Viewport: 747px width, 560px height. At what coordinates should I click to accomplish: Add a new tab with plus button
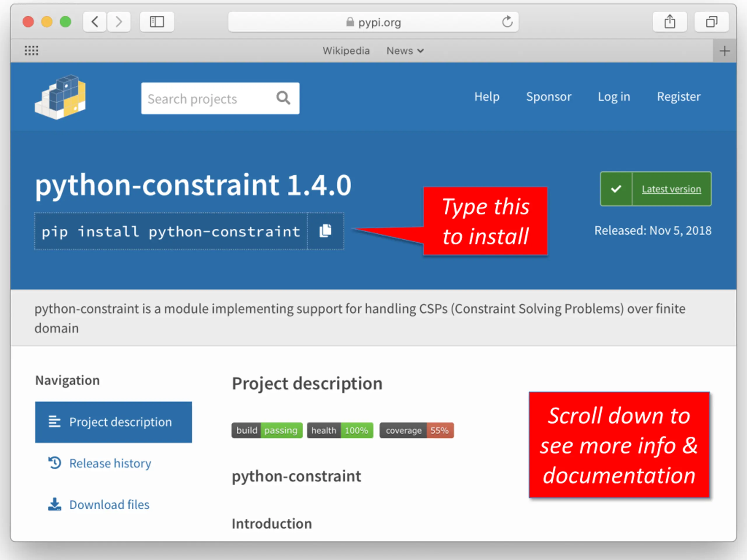click(724, 51)
